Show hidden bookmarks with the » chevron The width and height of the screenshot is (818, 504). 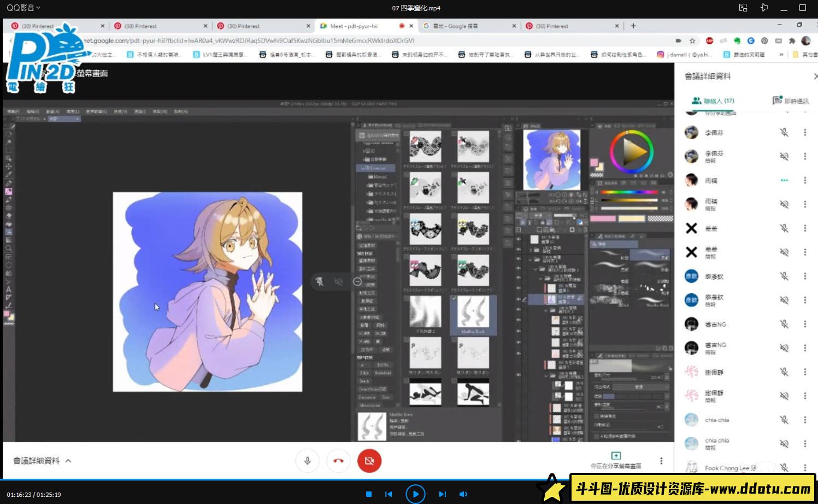click(x=781, y=55)
